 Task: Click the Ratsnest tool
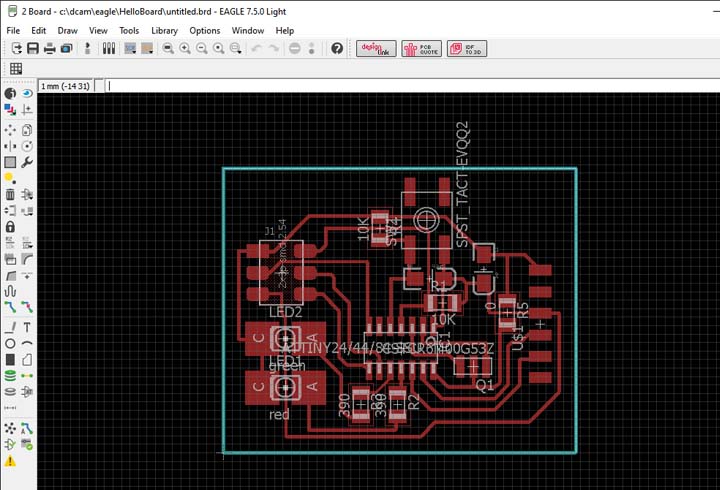point(10,429)
